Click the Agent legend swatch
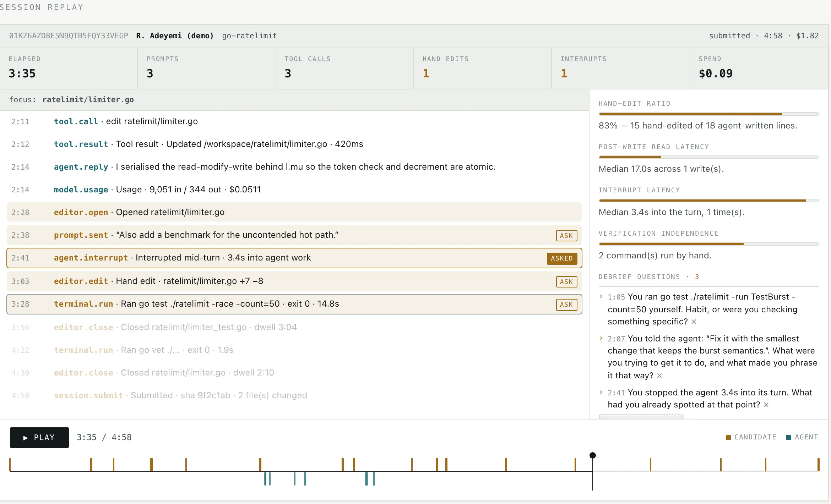 789,437
